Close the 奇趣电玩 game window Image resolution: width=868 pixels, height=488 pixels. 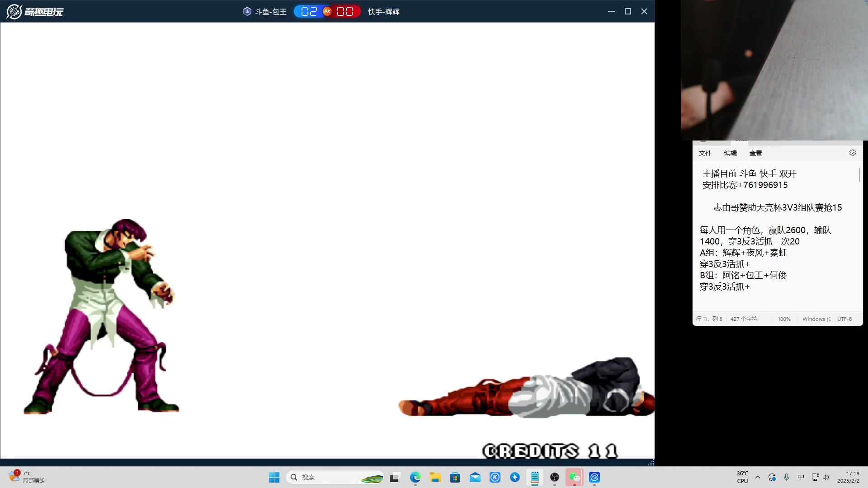click(x=644, y=11)
